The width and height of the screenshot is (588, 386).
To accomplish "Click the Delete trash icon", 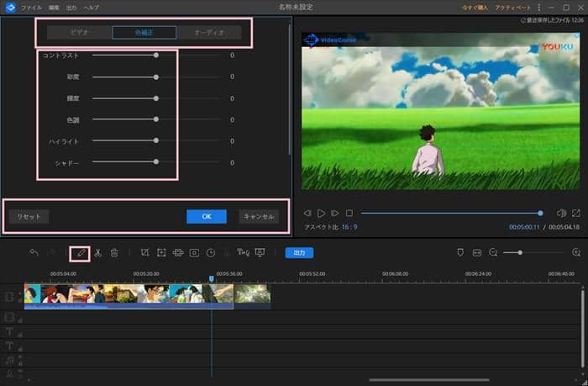I will (x=114, y=252).
